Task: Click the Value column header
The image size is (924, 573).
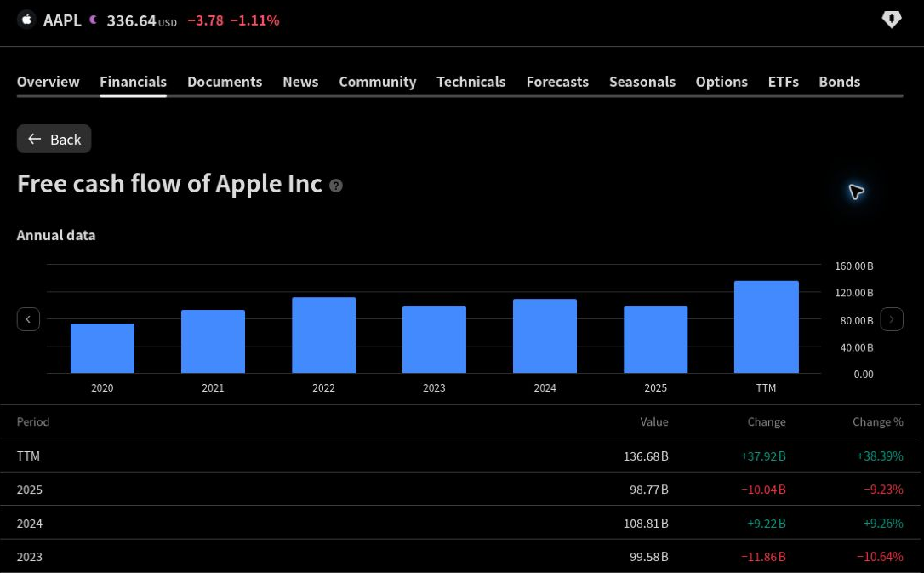Action: [x=654, y=421]
